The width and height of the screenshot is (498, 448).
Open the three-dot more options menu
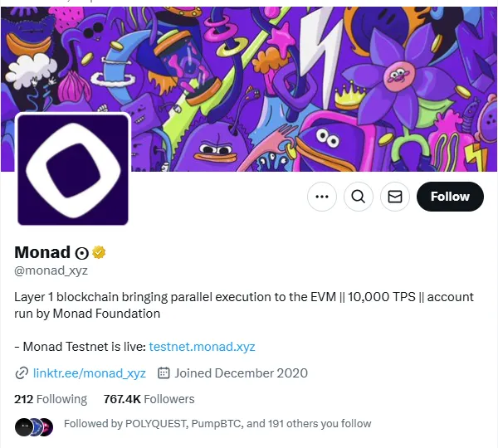(322, 197)
